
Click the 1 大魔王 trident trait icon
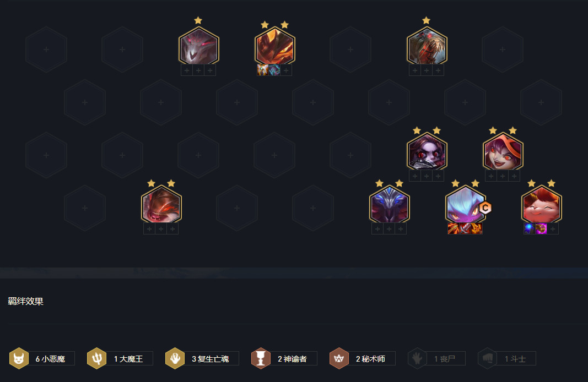click(97, 358)
